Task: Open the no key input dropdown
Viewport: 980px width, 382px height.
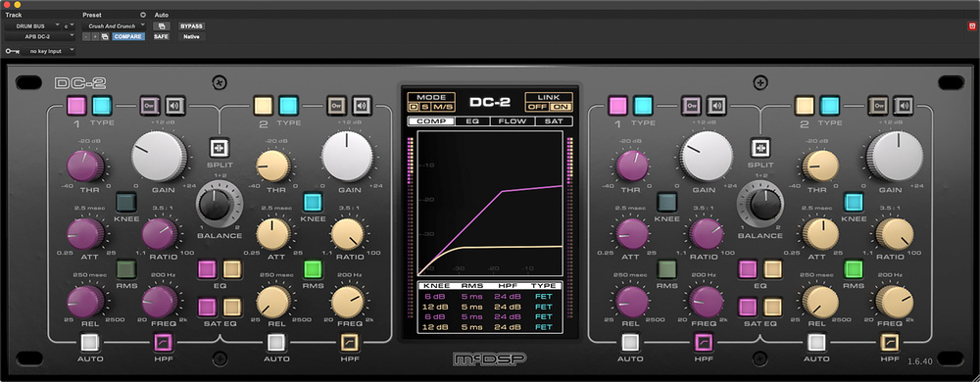Action: point(49,51)
